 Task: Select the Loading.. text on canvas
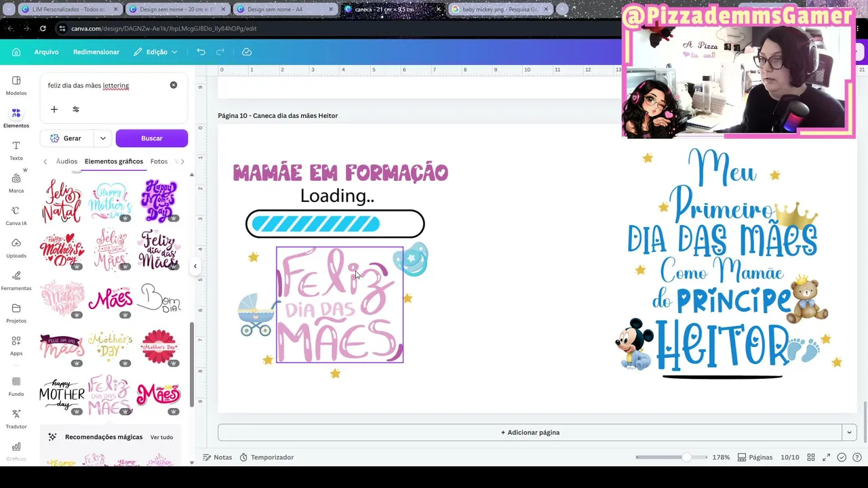coord(337,196)
